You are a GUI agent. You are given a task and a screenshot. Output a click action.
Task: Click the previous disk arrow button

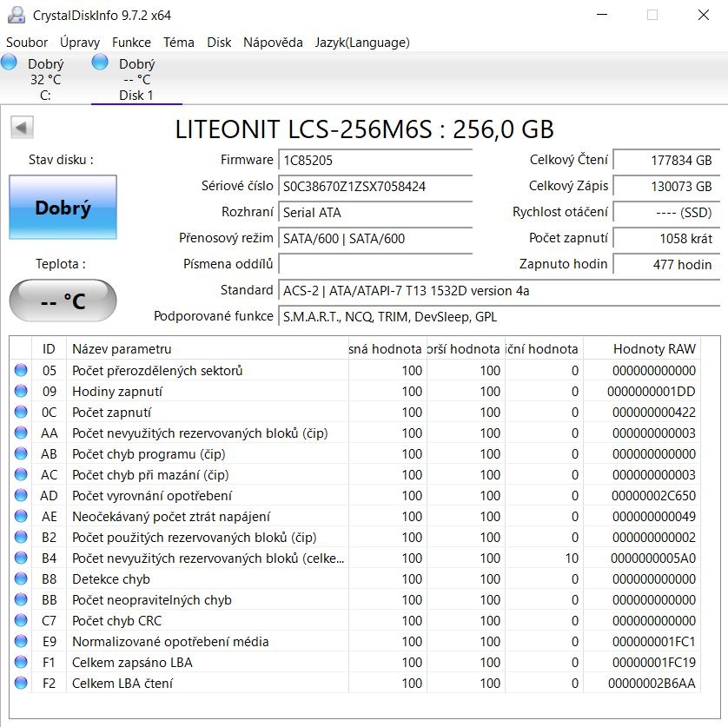pyautogui.click(x=22, y=127)
